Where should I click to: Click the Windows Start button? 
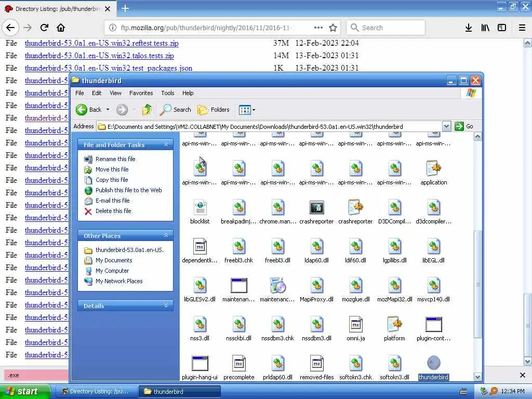pos(25,391)
